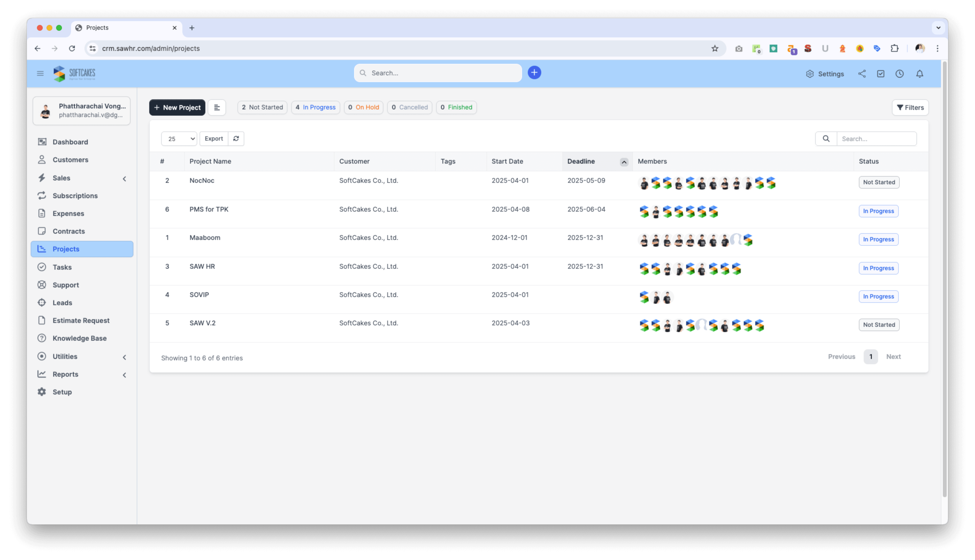Click the New Project button
Viewport: 975px width, 560px height.
click(x=177, y=107)
